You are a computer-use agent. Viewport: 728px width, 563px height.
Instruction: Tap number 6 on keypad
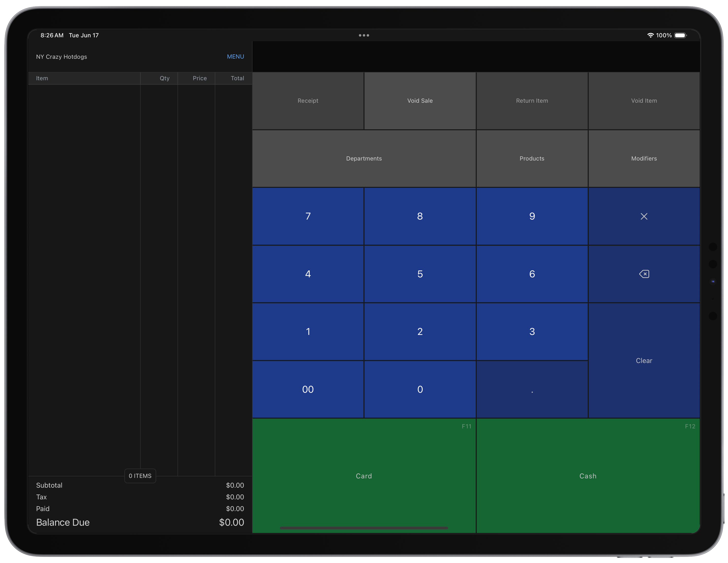point(532,274)
